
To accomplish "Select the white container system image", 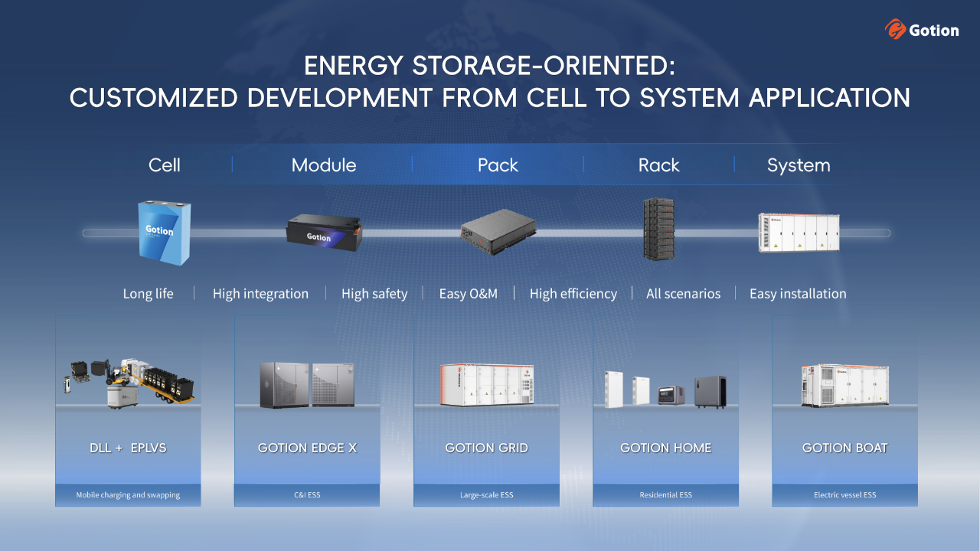I will [x=799, y=232].
